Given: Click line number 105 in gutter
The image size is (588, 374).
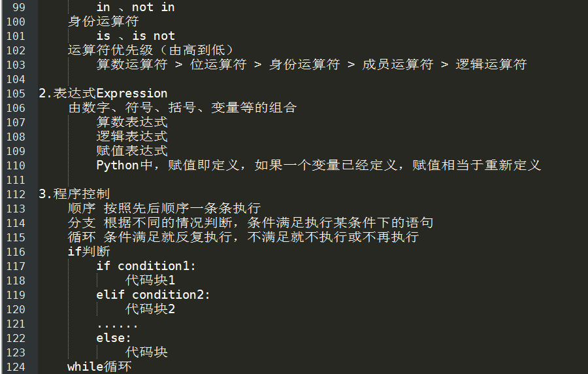Looking at the screenshot, I should (16, 93).
